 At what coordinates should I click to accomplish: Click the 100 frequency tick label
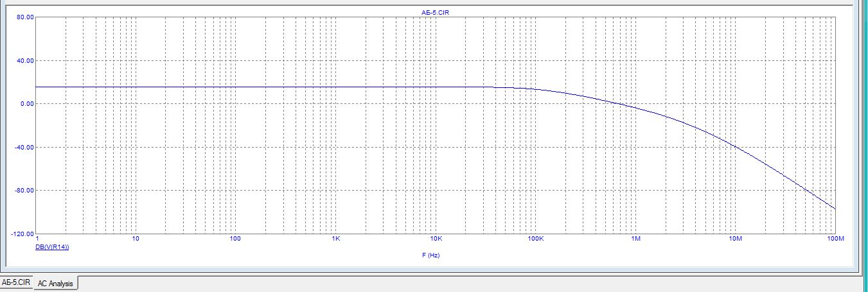(235, 239)
